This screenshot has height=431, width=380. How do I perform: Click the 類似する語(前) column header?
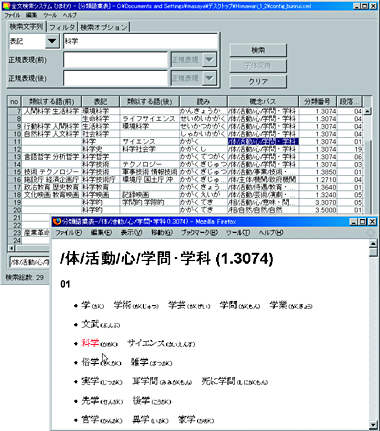(x=51, y=101)
